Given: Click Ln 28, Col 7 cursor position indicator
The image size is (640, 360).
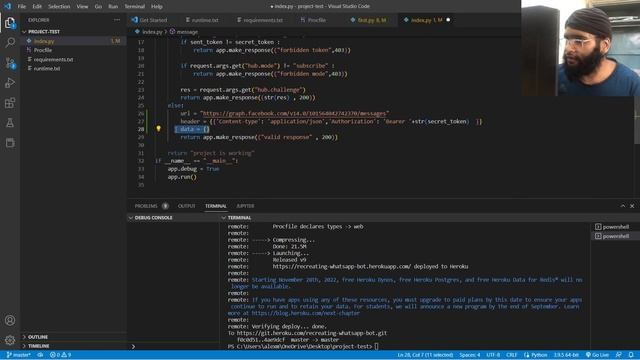Looking at the screenshot, I should click(x=425, y=355).
